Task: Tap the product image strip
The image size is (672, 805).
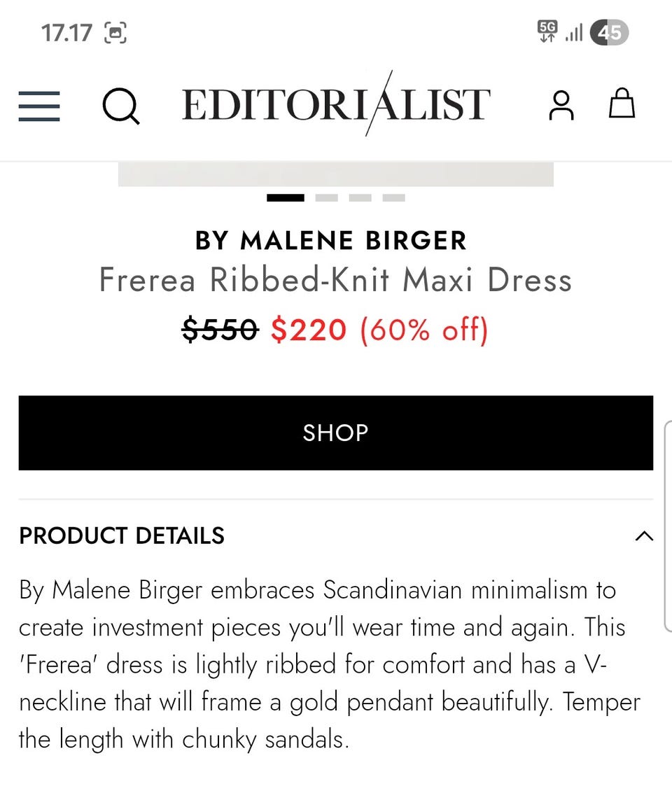Action: pos(336,174)
